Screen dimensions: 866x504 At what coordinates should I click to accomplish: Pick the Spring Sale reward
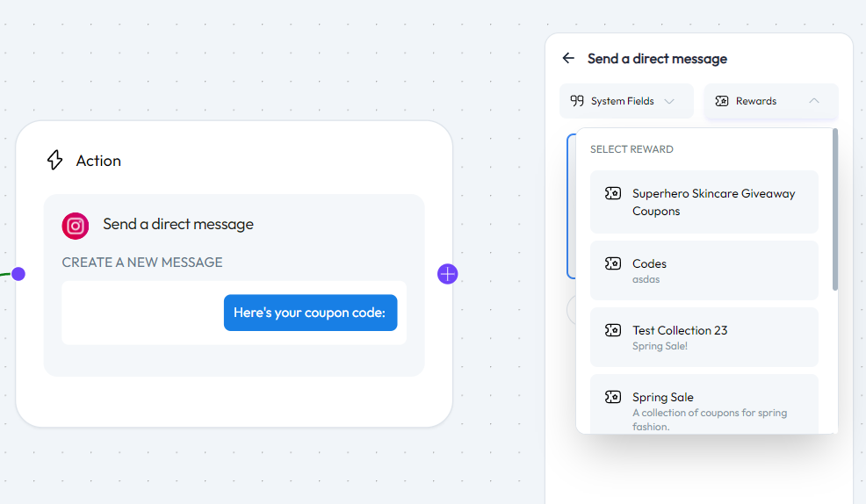[704, 404]
